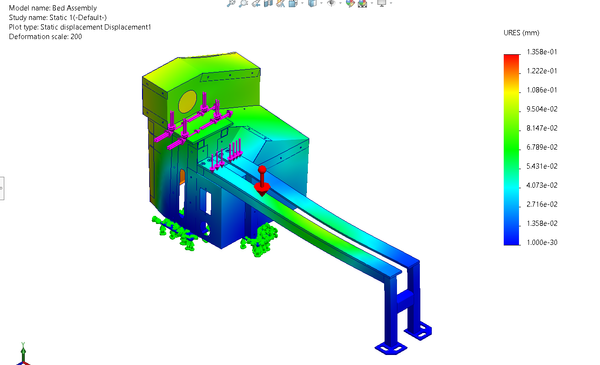Click the Previous View icon
Viewport: 600px width, 365px height.
coord(256,3)
